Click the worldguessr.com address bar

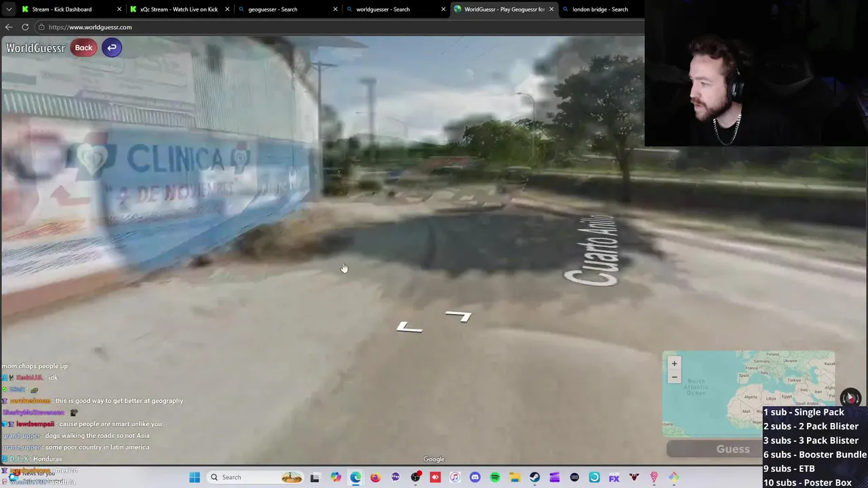tap(339, 27)
